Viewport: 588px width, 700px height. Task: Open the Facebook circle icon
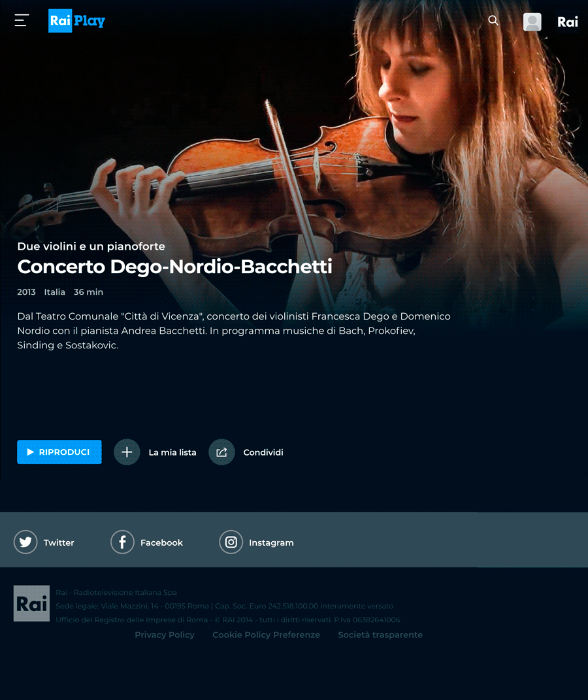pyautogui.click(x=122, y=542)
